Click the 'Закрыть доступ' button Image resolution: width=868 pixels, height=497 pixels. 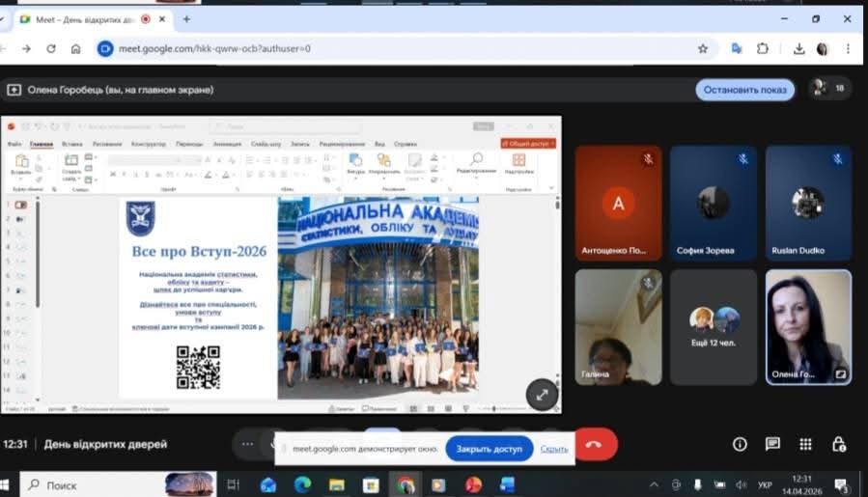489,449
